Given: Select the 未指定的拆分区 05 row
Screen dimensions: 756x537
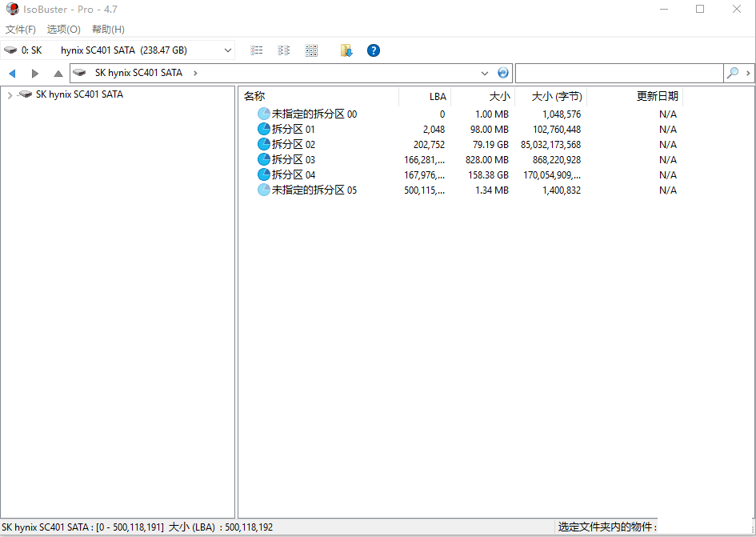Looking at the screenshot, I should coord(461,190).
